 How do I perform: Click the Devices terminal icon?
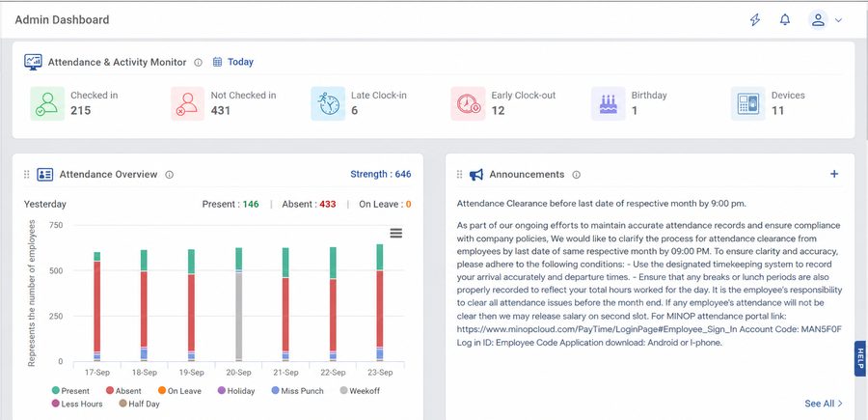coord(747,103)
